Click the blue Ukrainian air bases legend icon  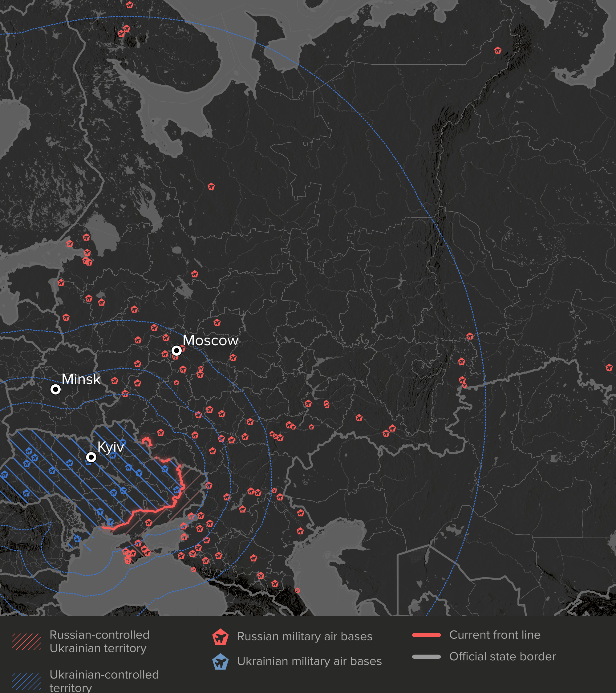pyautogui.click(x=220, y=662)
